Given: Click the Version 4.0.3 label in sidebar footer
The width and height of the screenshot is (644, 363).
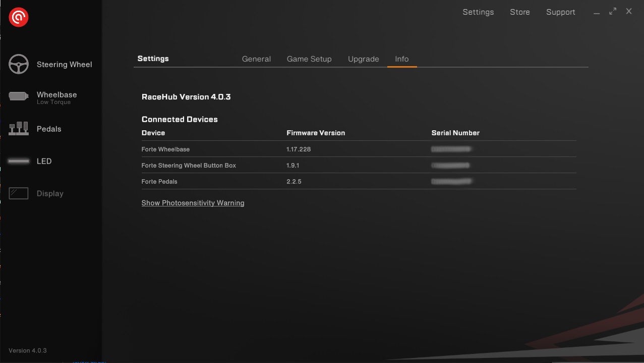Looking at the screenshot, I should [28, 350].
